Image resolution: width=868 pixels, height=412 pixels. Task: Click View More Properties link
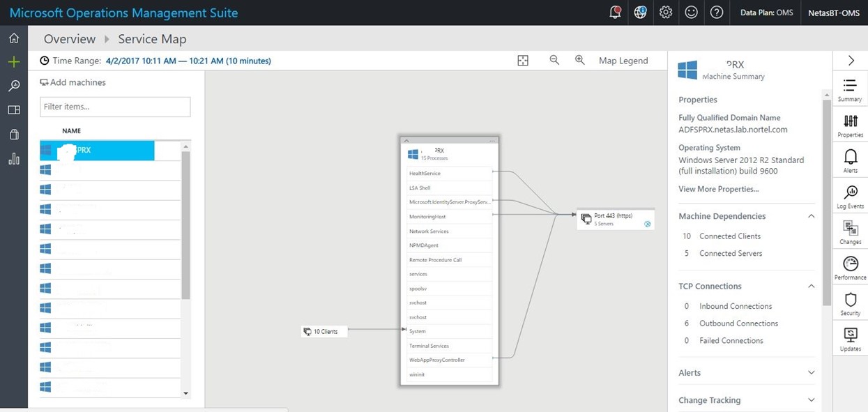[x=719, y=189]
